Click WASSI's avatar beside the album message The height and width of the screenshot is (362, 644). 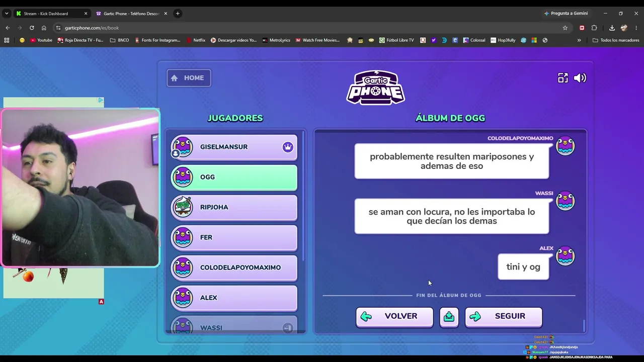[x=565, y=201]
